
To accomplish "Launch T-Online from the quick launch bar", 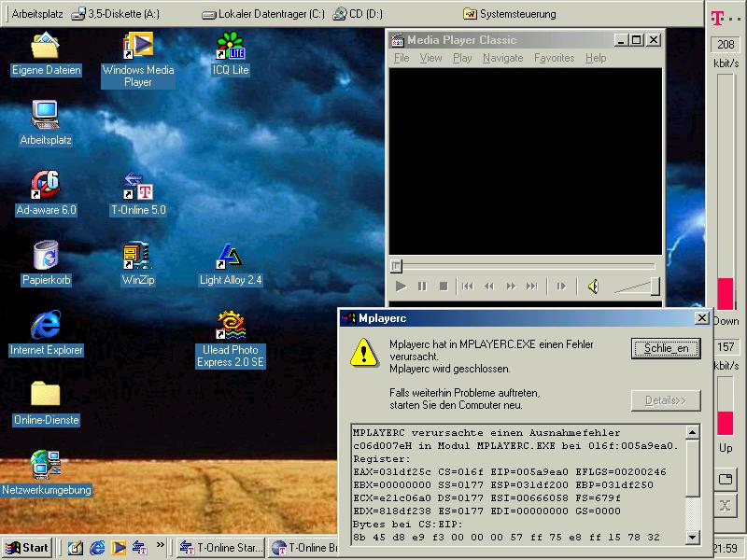I will click(139, 548).
